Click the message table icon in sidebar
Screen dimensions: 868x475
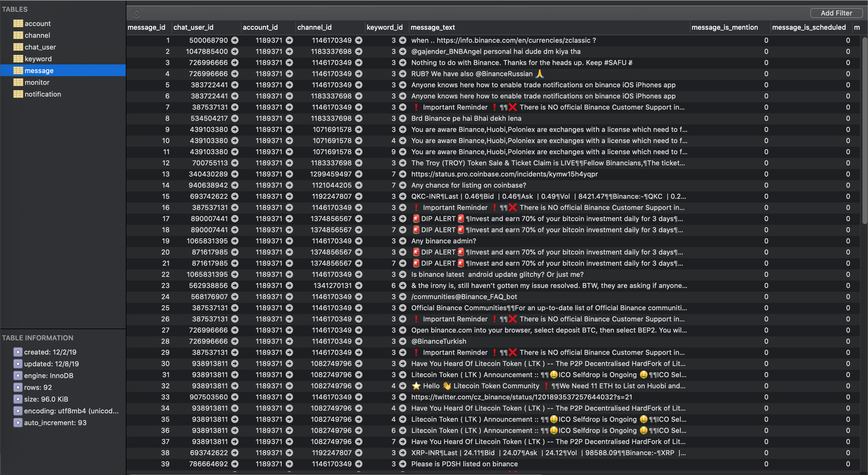[x=18, y=71]
